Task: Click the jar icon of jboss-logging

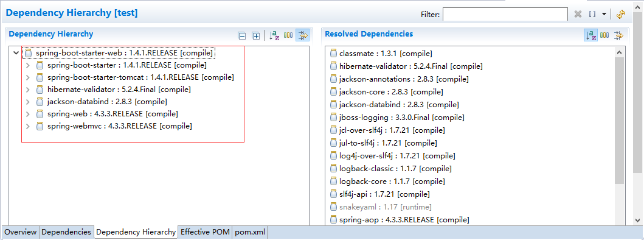Action: (333, 118)
